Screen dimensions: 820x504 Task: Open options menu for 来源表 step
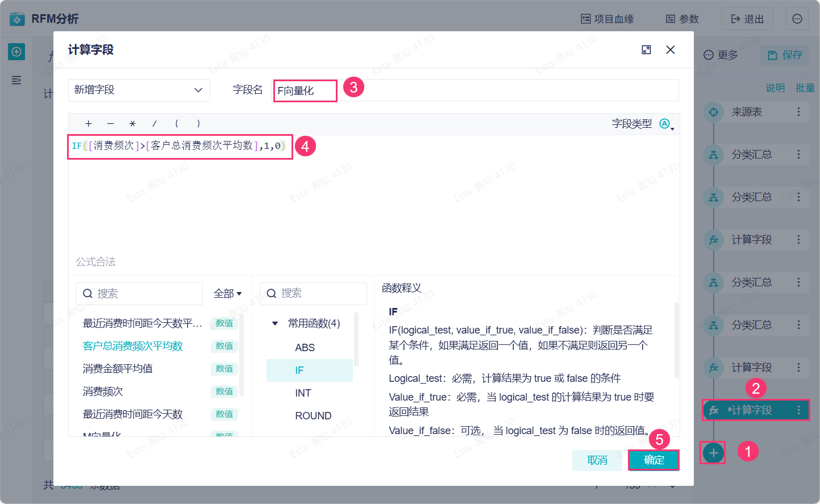pyautogui.click(x=798, y=112)
